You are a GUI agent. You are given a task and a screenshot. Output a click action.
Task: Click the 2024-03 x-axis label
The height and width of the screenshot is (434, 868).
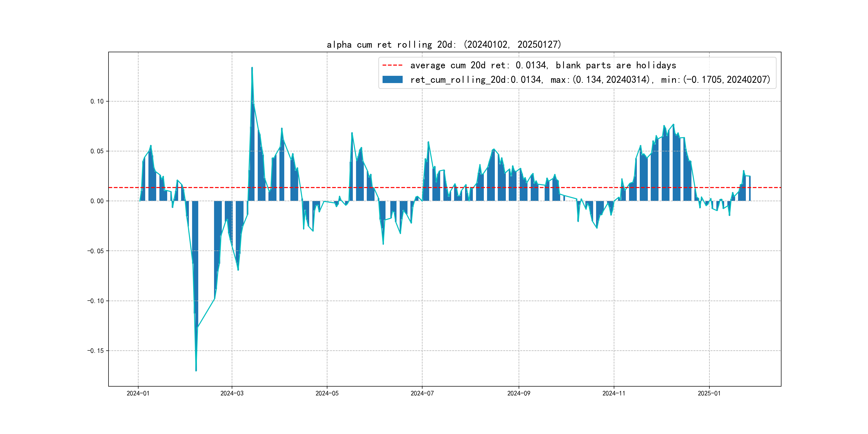(x=232, y=393)
